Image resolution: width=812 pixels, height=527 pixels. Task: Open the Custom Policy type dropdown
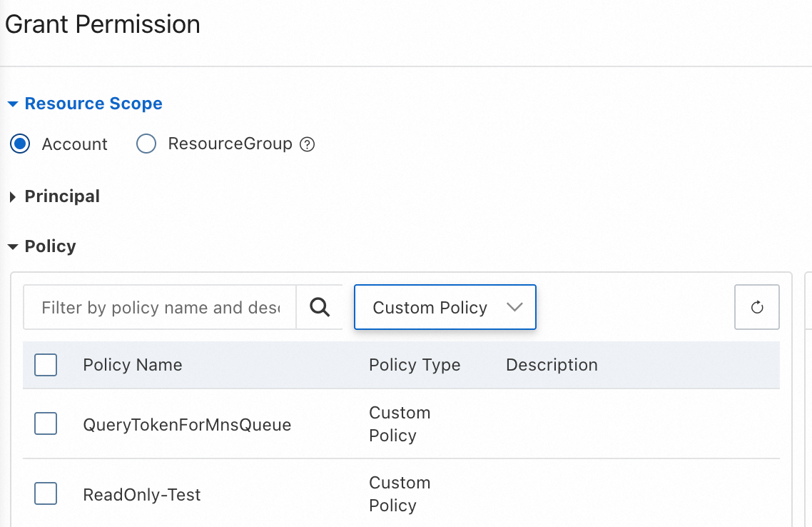click(x=445, y=308)
